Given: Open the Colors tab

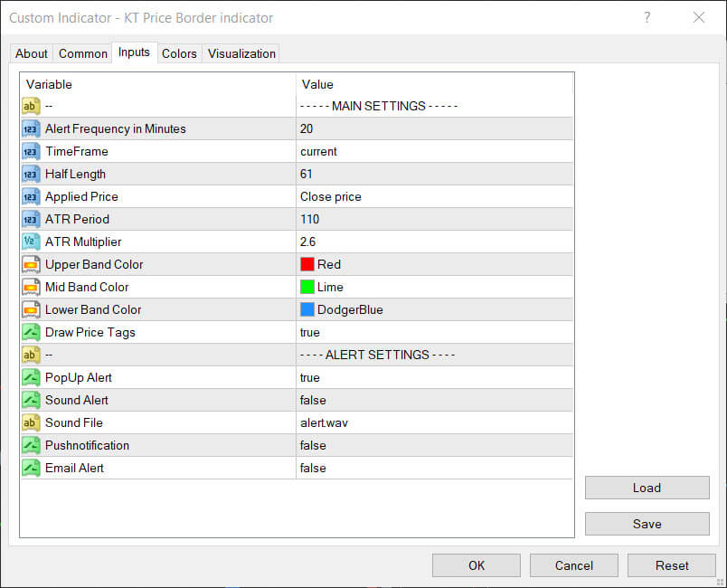Looking at the screenshot, I should [179, 53].
